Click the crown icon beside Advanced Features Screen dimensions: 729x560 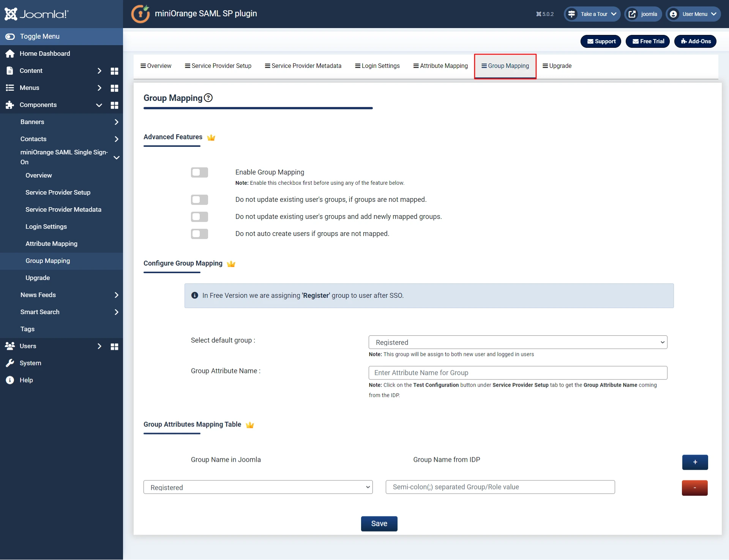coord(211,137)
